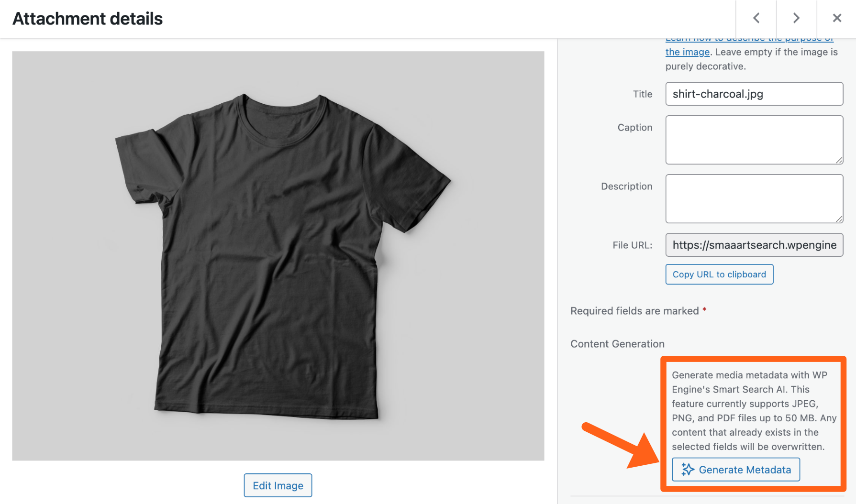Screen dimensions: 856x504
Task: Click the Caption field label
Action: pyautogui.click(x=634, y=128)
